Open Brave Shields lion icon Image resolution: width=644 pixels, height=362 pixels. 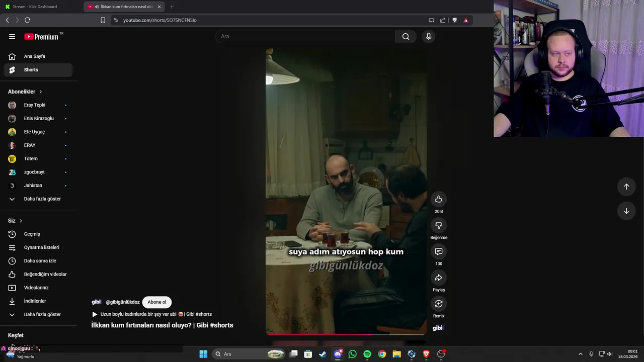coord(455,20)
